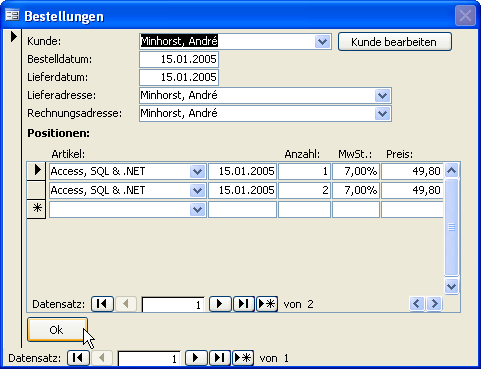Click the Preis: column label
Image resolution: width=481 pixels, height=369 pixels.
pos(399,154)
